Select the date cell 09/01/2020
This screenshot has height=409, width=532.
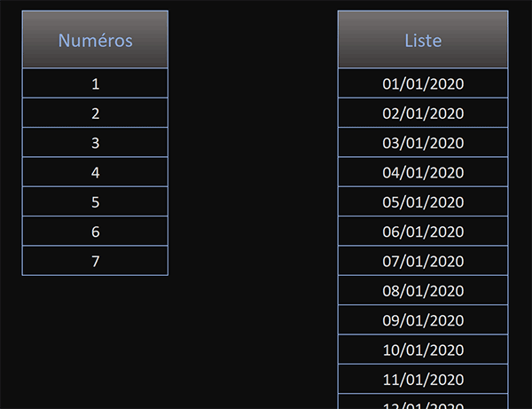click(x=423, y=319)
